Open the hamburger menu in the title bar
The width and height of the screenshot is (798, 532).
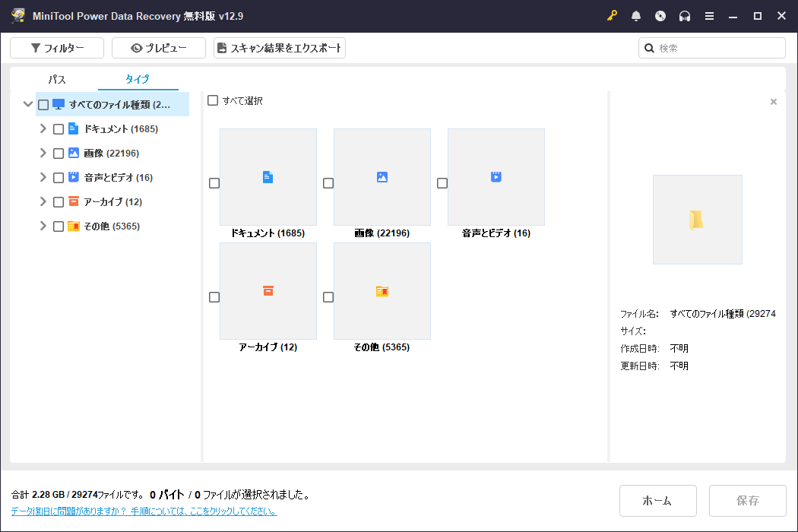pyautogui.click(x=709, y=16)
